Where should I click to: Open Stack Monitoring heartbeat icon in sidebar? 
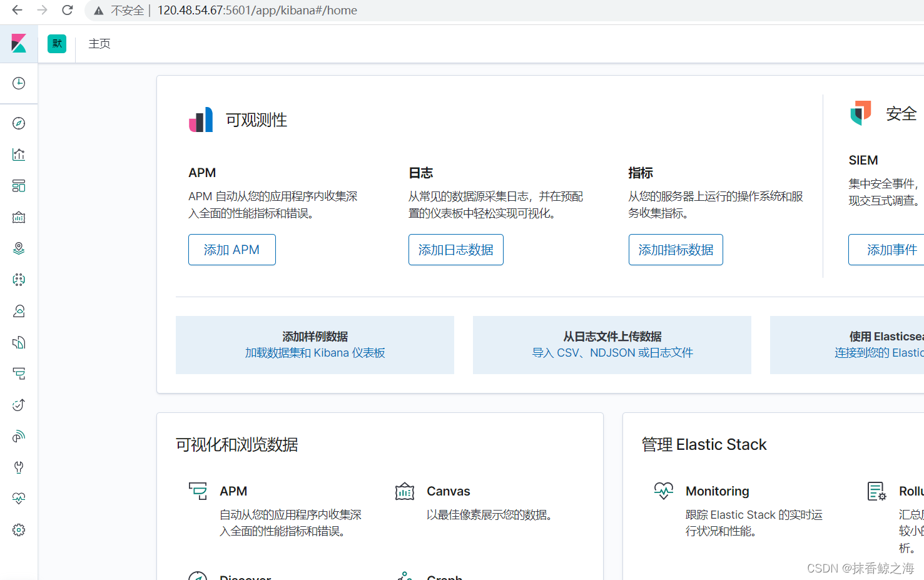coord(19,499)
